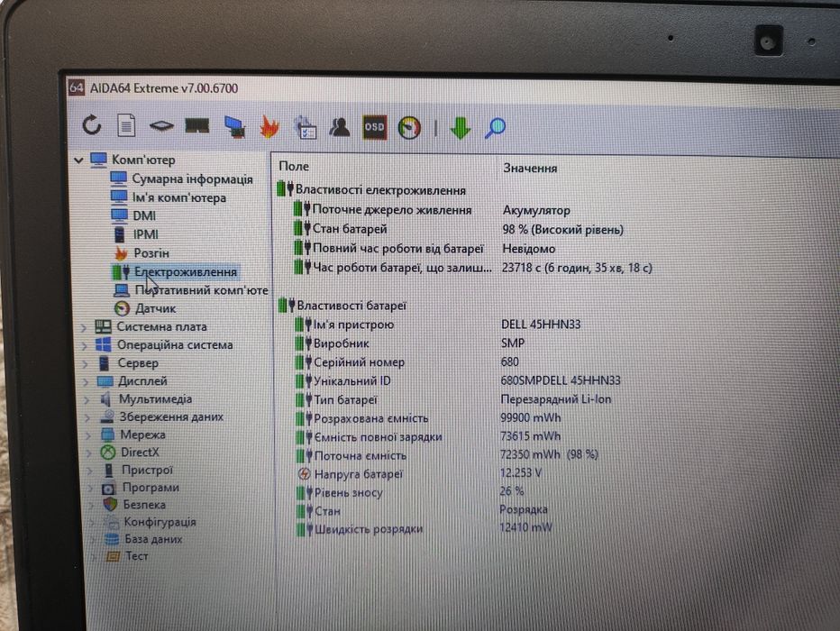
Task: Click the Refresh toolbar icon
Action: coord(92,125)
